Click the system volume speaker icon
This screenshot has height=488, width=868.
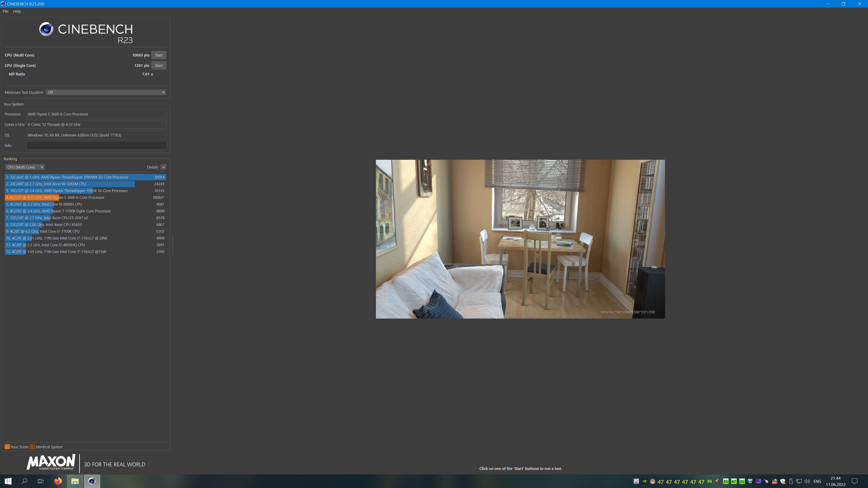pyautogui.click(x=807, y=482)
